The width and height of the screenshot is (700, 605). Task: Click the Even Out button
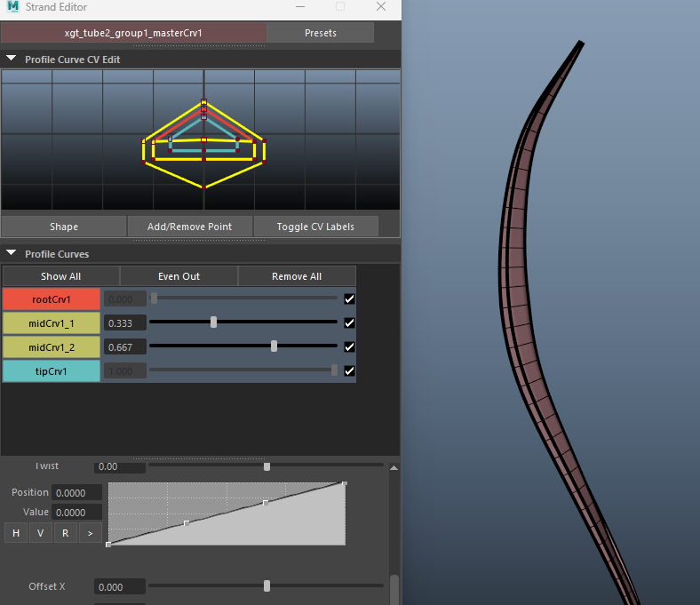[x=179, y=276]
